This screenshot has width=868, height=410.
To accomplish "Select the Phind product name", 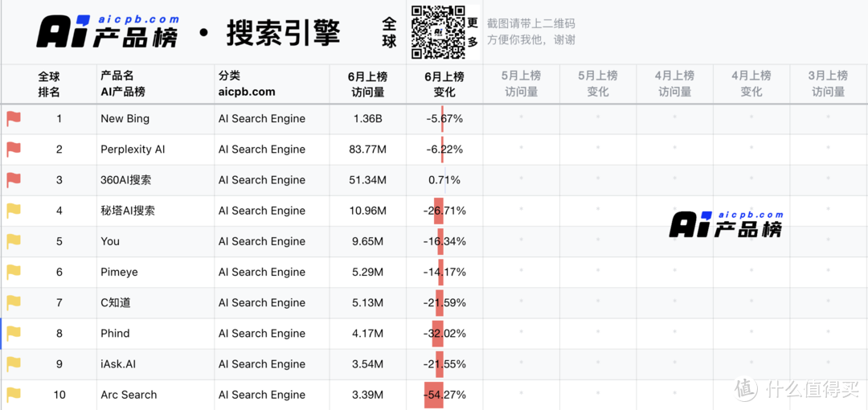I will click(115, 333).
